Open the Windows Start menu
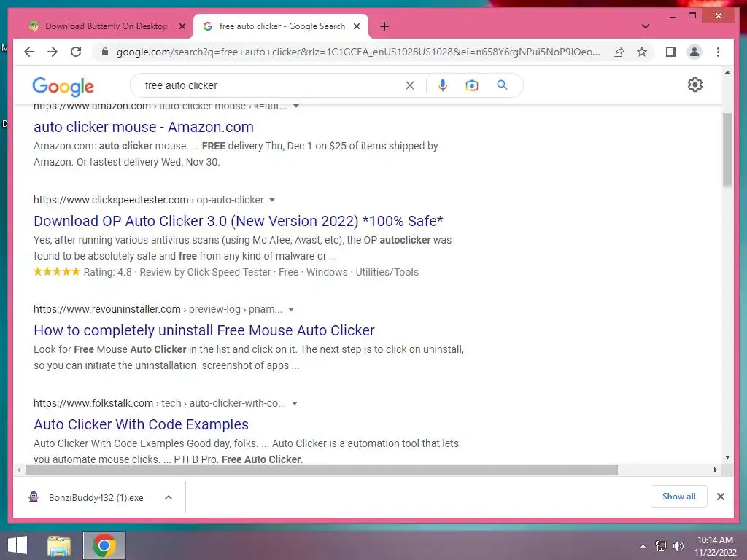 [18, 545]
